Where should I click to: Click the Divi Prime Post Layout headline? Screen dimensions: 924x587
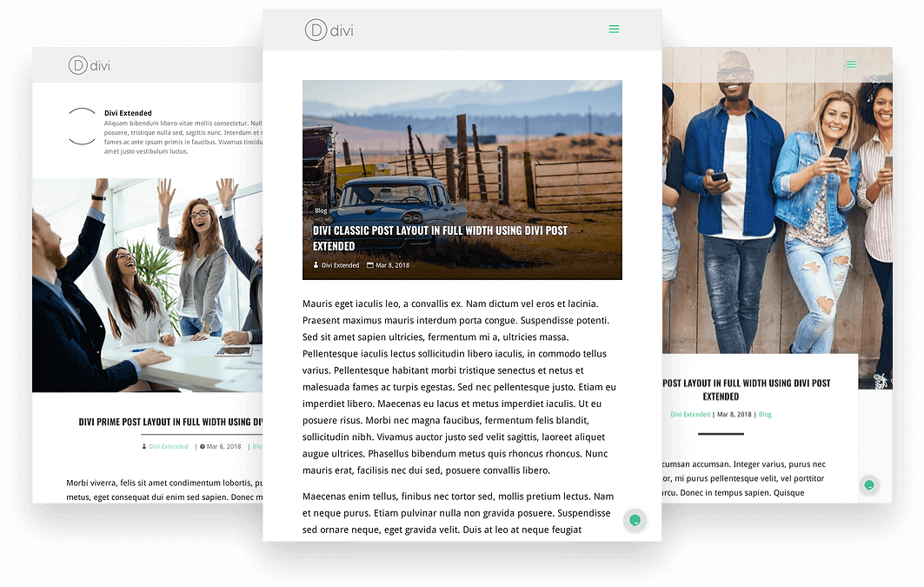171,422
